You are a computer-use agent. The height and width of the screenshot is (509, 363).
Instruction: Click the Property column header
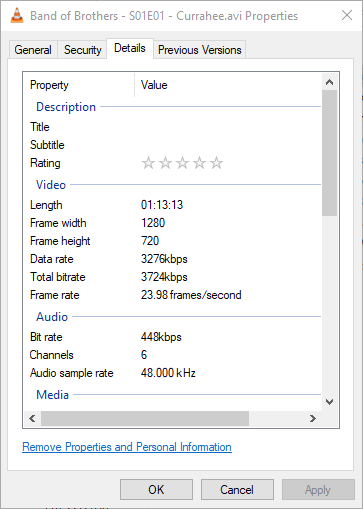79,85
